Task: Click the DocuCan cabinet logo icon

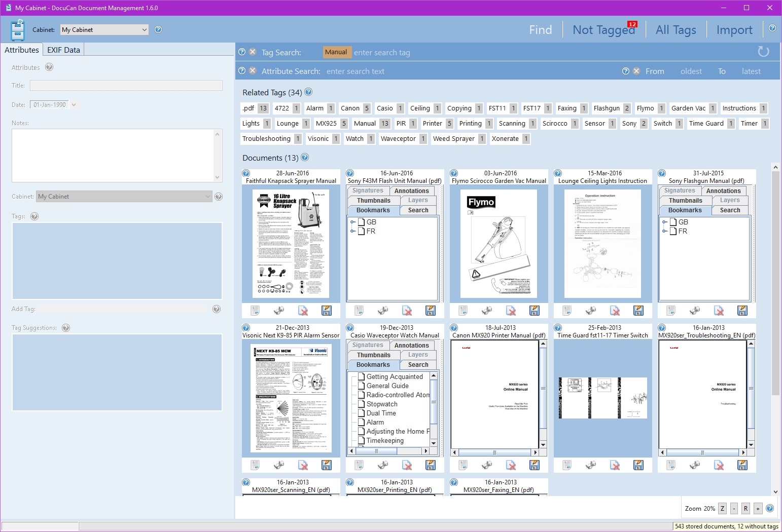Action: [18, 30]
